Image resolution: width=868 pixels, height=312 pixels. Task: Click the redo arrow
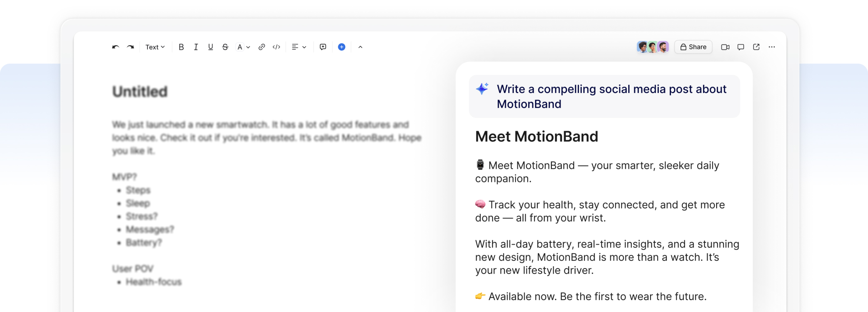click(131, 47)
